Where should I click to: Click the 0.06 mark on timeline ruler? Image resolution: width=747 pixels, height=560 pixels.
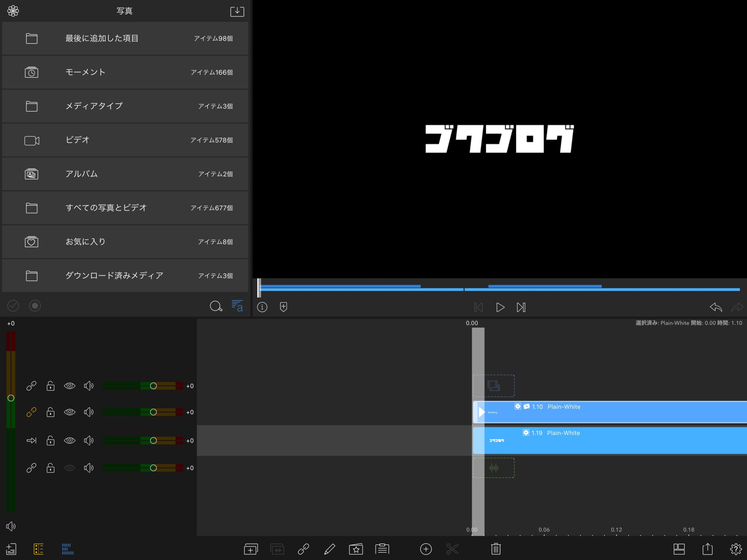tap(544, 530)
